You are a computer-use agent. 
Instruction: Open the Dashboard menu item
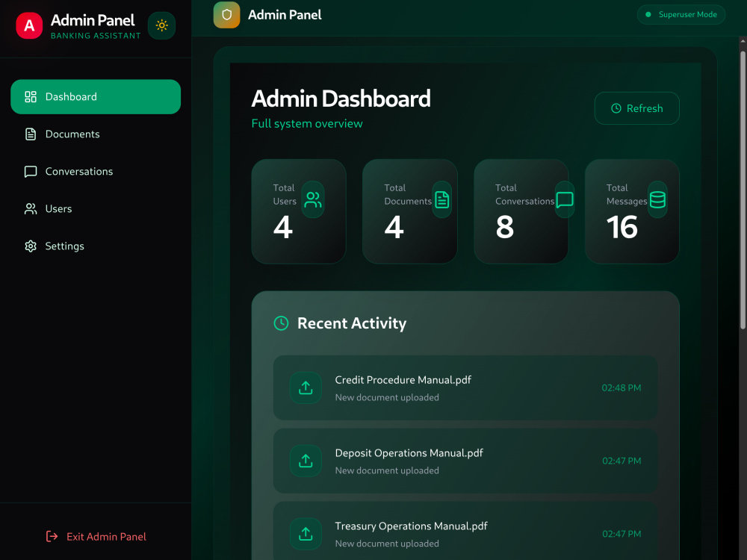click(x=96, y=96)
